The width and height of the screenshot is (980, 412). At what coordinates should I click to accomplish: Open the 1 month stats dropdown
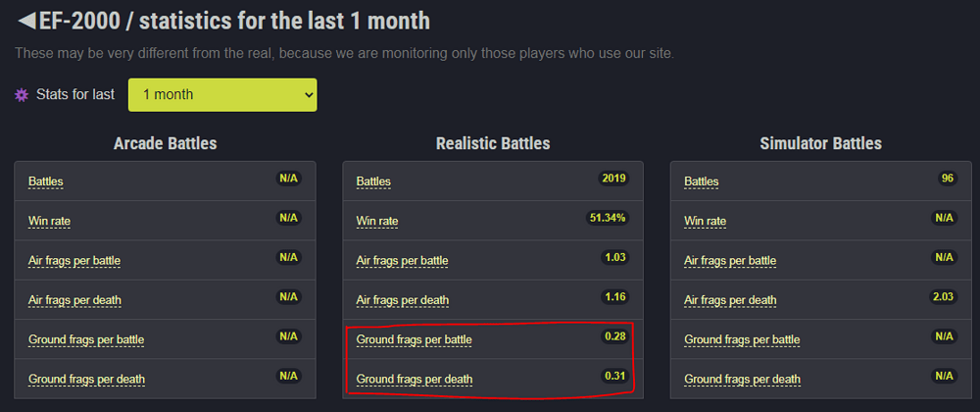(222, 95)
